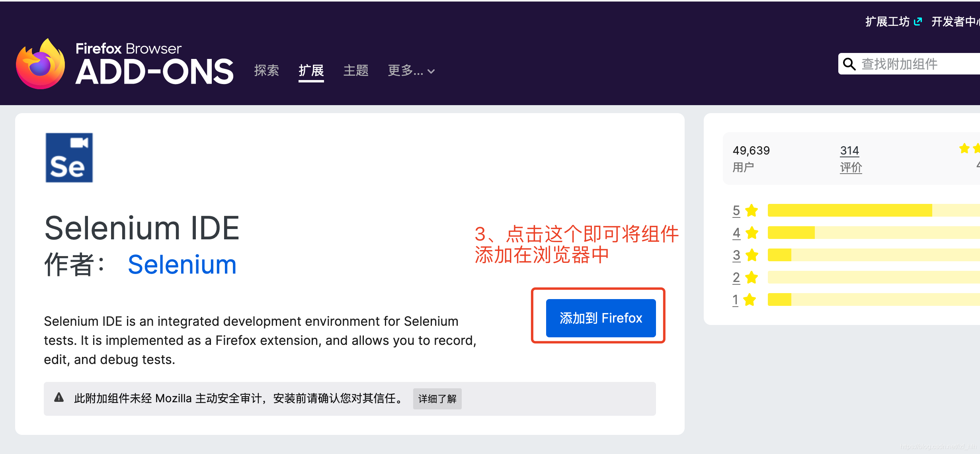Click the star next to rating 1

pos(750,299)
